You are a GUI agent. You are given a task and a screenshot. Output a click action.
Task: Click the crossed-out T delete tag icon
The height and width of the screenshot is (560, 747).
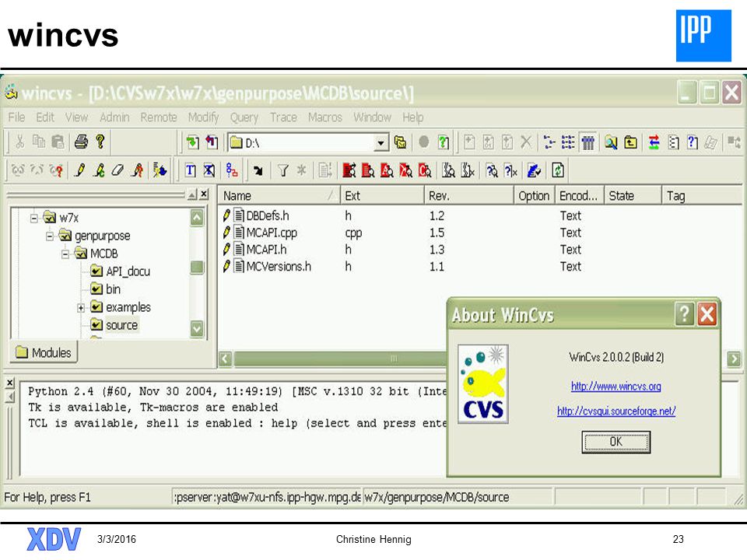click(209, 170)
